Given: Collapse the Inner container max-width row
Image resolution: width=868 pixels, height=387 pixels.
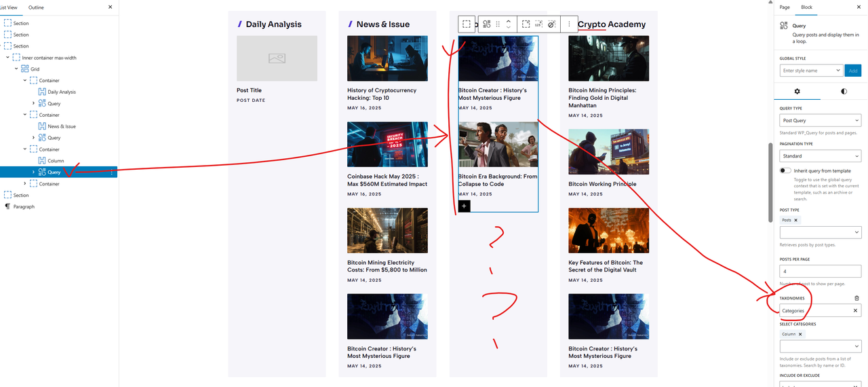Looking at the screenshot, I should click(x=7, y=58).
